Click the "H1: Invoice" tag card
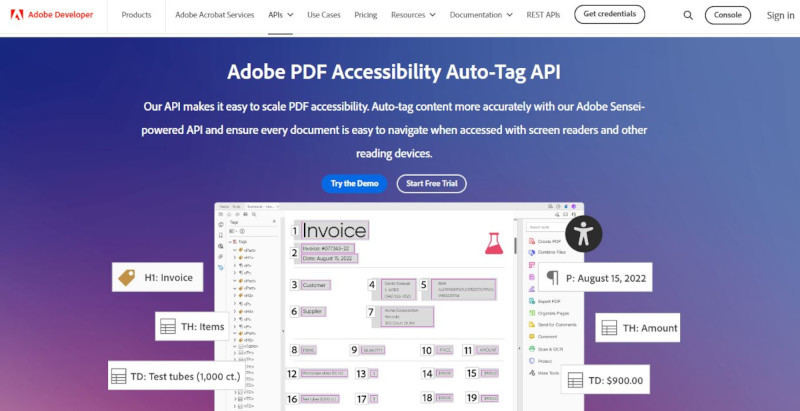 158,277
